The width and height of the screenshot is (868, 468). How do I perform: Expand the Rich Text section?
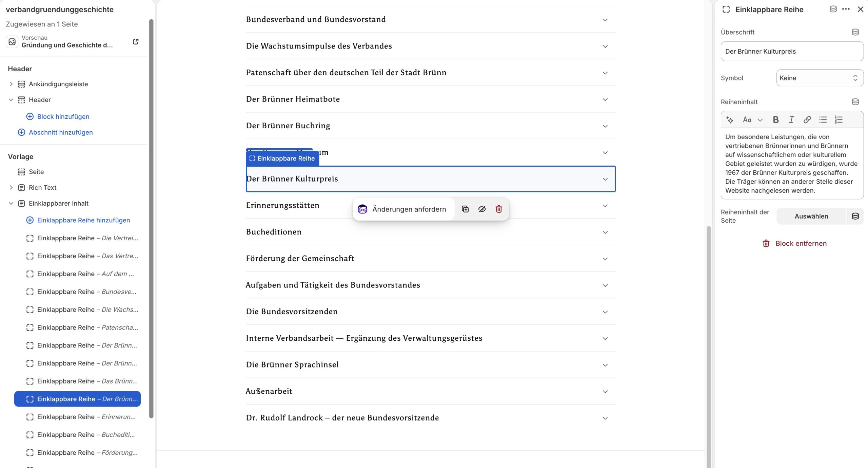(11, 188)
